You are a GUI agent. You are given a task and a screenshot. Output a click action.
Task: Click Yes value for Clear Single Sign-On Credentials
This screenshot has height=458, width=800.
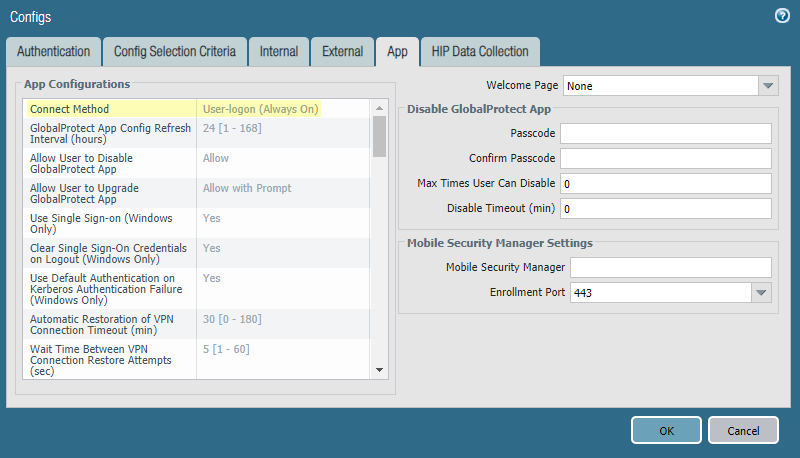click(212, 248)
